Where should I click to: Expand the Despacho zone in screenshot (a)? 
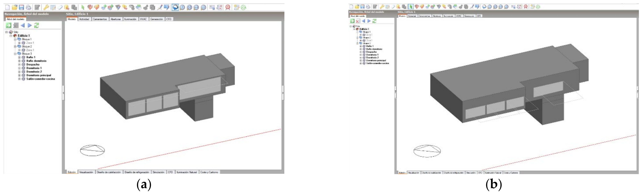pyautogui.click(x=19, y=64)
